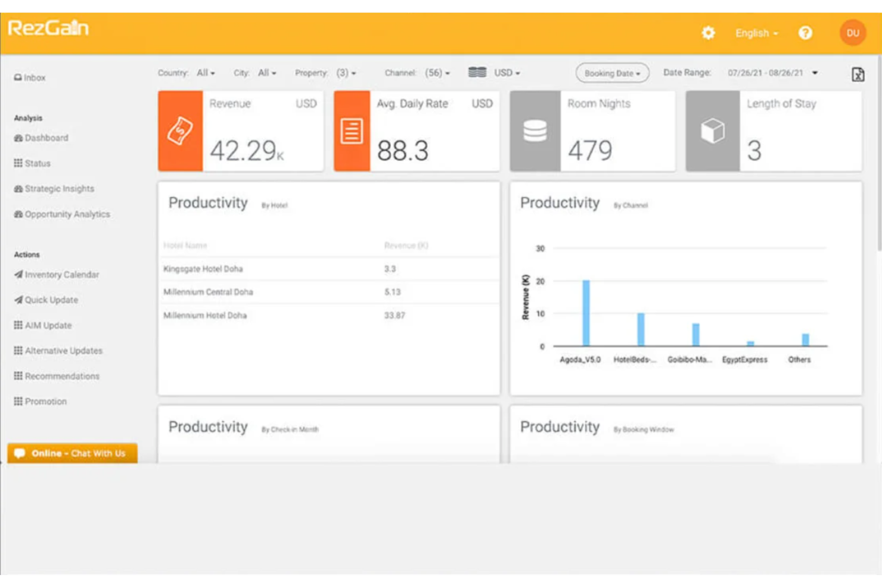Click the Excel export icon
882x588 pixels.
858,74
